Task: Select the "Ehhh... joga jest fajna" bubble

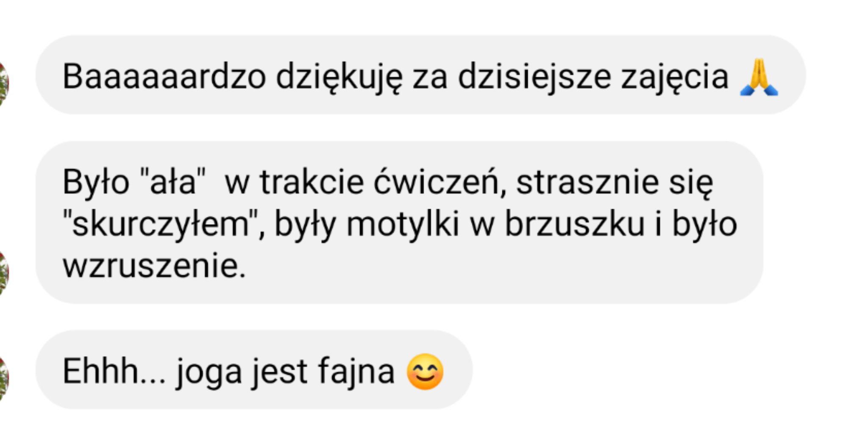Action: [254, 370]
